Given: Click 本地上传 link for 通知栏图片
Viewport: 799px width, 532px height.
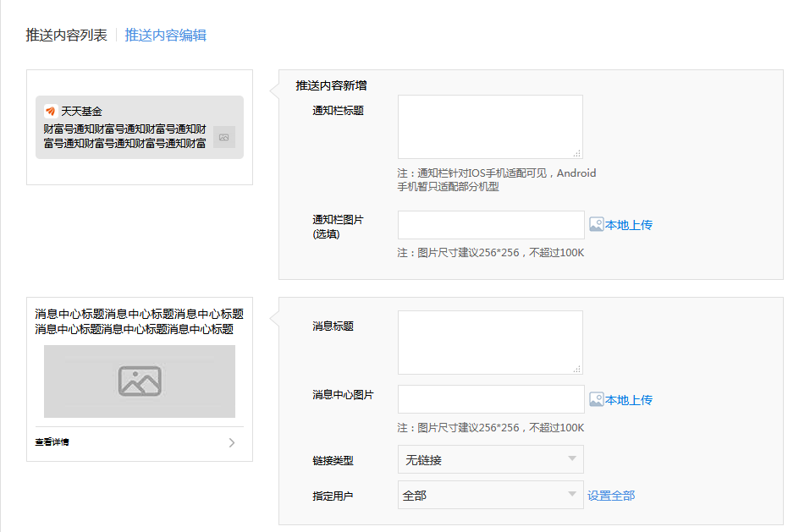Looking at the screenshot, I should 629,225.
